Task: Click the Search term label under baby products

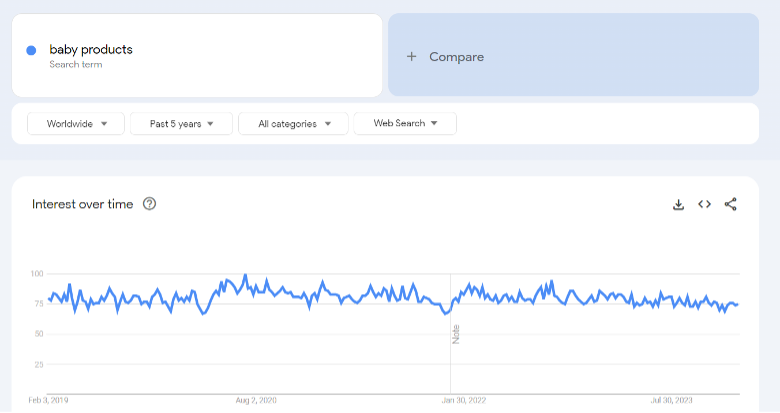Action: coord(76,65)
